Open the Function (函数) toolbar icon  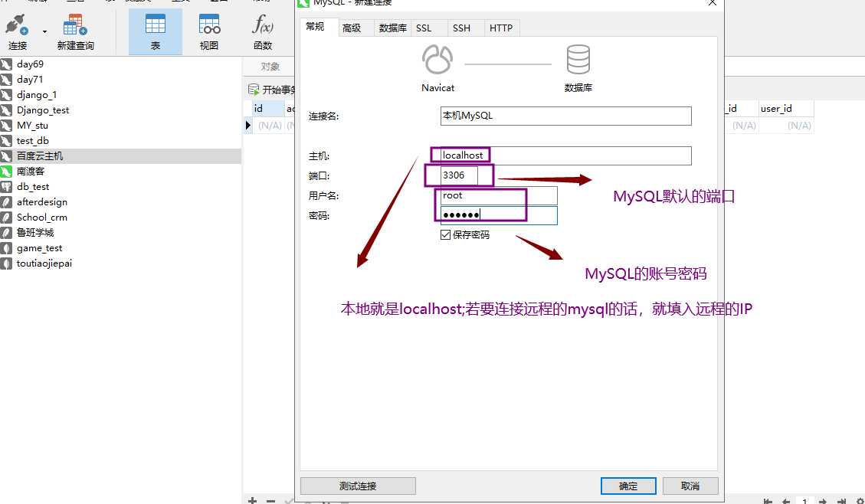coord(263,25)
